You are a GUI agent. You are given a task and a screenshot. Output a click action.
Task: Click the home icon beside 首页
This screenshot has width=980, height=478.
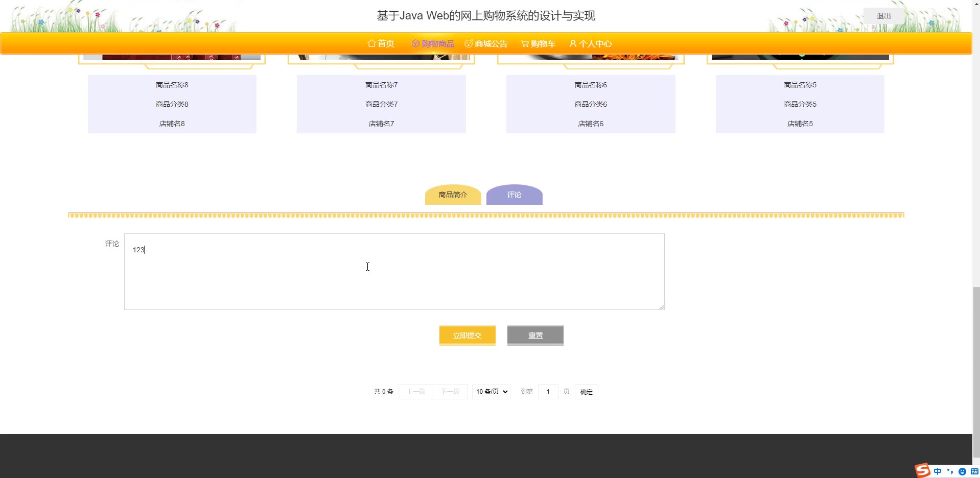click(371, 43)
